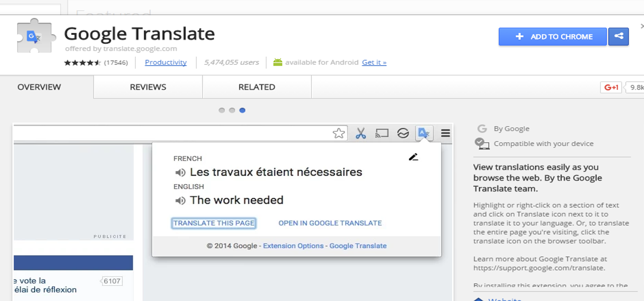
Task: Click Translate This Page in the popup
Action: pos(214,223)
